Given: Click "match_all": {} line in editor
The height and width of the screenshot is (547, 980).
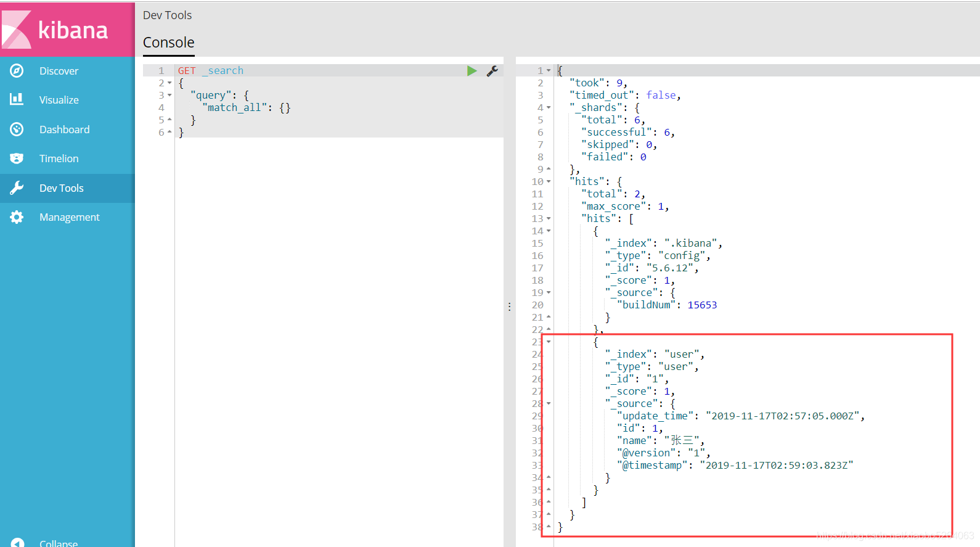Looking at the screenshot, I should [247, 107].
